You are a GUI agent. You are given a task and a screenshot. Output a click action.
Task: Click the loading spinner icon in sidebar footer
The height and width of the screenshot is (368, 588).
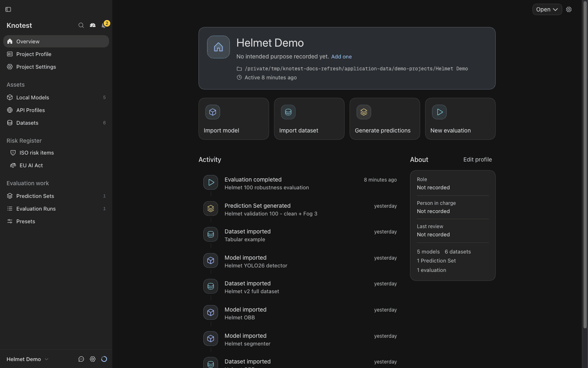point(104,359)
